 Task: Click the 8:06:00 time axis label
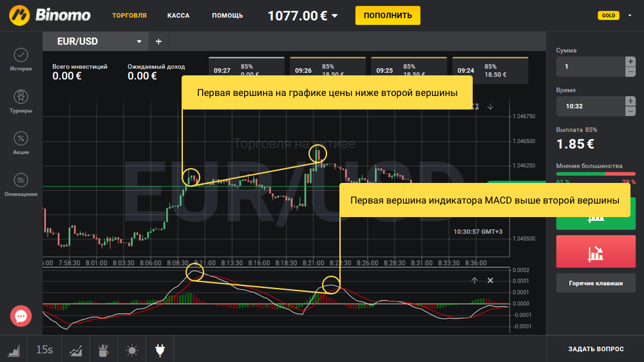[151, 263]
